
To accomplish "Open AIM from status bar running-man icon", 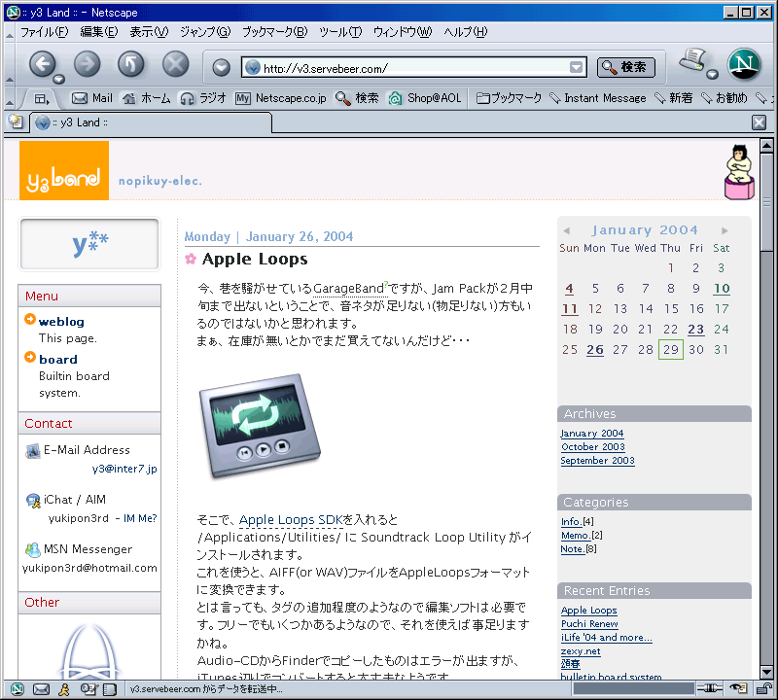I will (x=64, y=689).
